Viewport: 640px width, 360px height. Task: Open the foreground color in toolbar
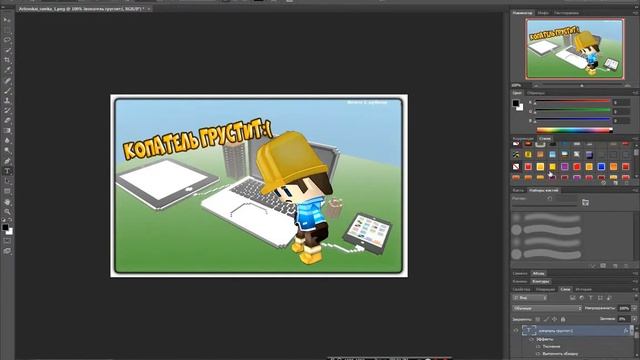pyautogui.click(x=5, y=228)
